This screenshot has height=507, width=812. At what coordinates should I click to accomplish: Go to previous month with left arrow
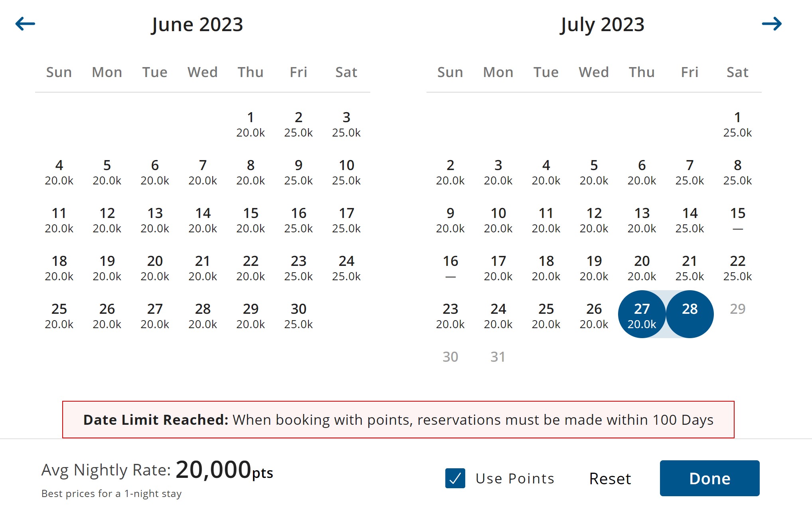[25, 24]
